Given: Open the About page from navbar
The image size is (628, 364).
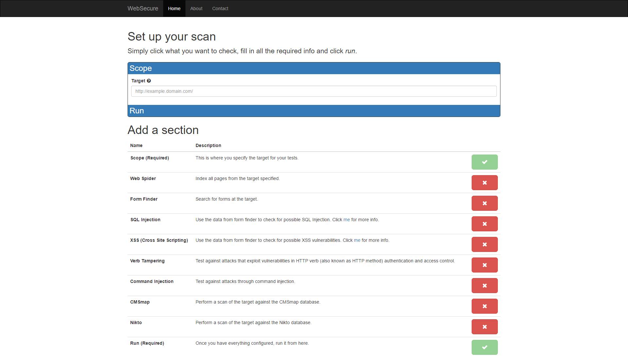Looking at the screenshot, I should click(x=196, y=8).
